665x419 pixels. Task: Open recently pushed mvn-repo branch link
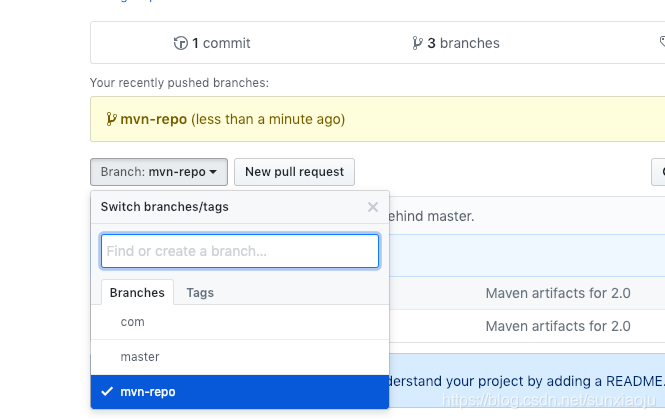[154, 119]
